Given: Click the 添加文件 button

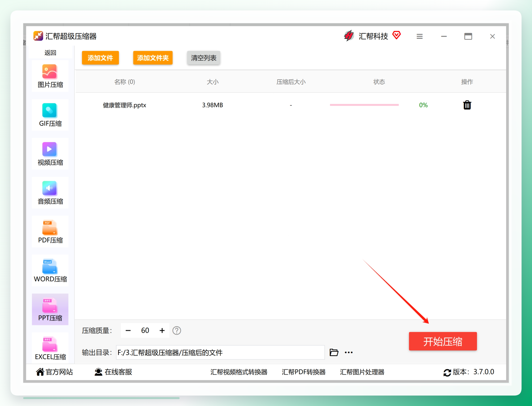Looking at the screenshot, I should [100, 58].
